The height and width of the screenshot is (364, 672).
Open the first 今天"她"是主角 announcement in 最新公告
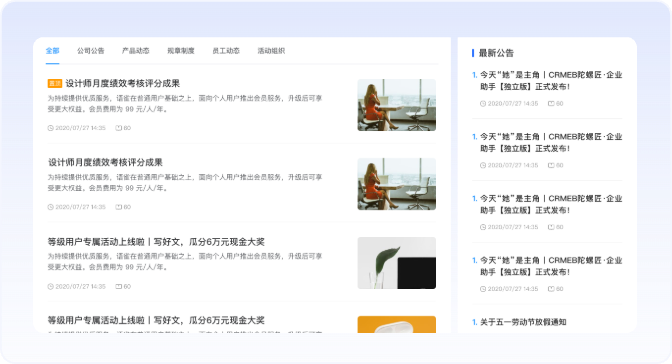(551, 81)
